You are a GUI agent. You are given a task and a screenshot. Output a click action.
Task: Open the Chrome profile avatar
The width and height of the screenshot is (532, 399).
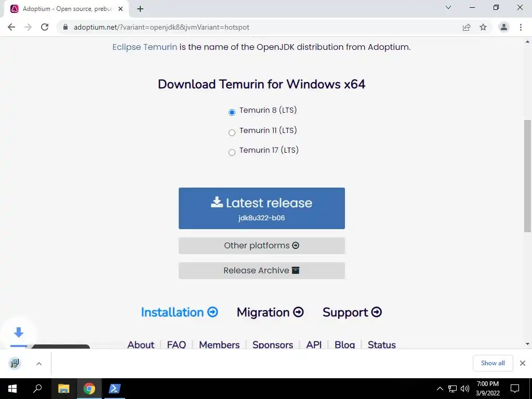coord(504,27)
